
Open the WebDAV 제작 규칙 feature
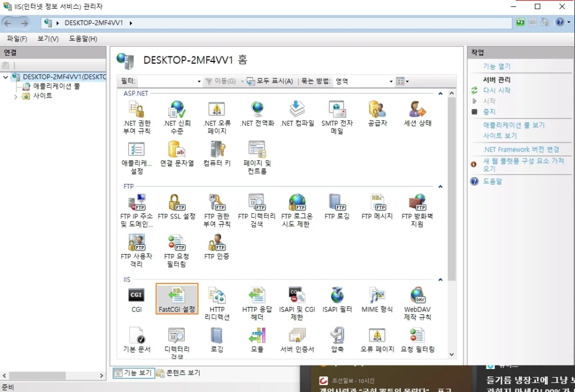click(x=417, y=303)
